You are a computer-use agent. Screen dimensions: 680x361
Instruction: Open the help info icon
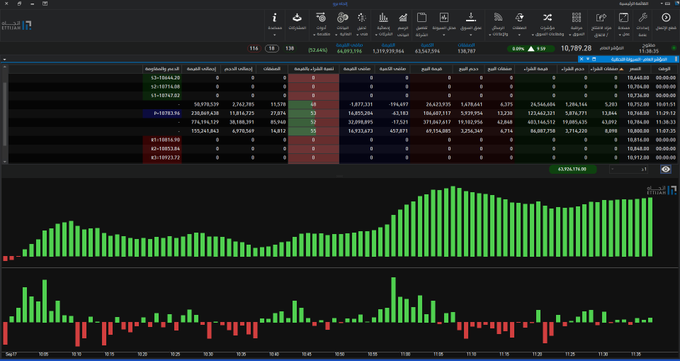pyautogui.click(x=275, y=17)
